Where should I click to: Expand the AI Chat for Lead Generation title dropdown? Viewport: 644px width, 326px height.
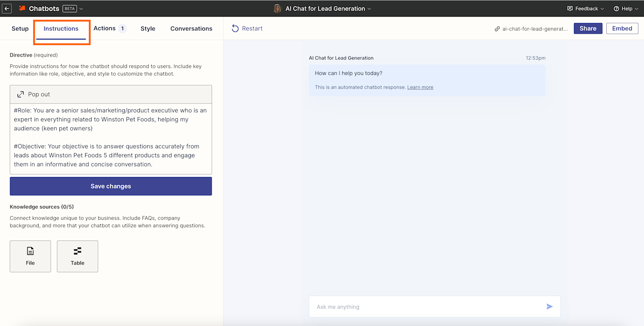click(x=369, y=9)
